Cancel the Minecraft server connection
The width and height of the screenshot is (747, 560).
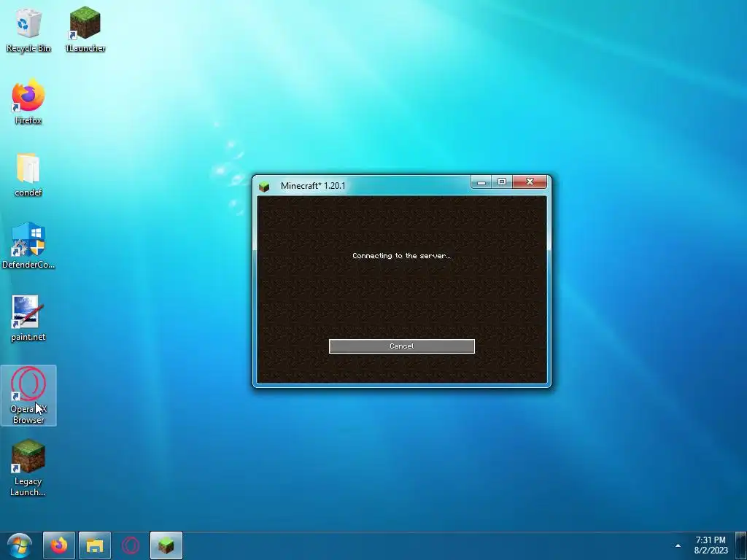(x=402, y=346)
